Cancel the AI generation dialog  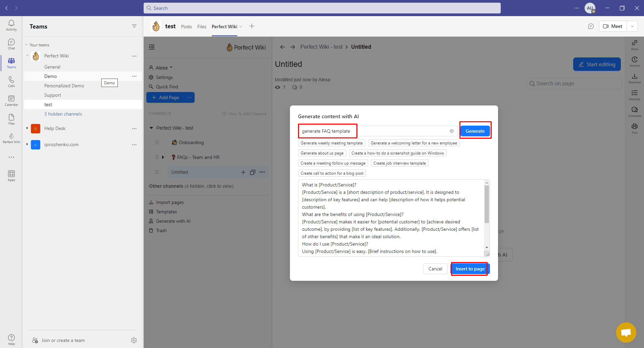pyautogui.click(x=435, y=269)
